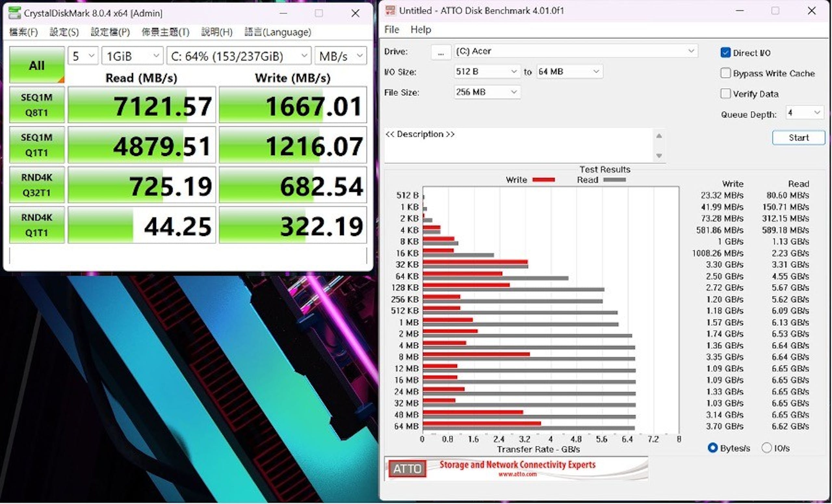Click the 512 B row read value 80.60 MB/s
The image size is (832, 504).
(788, 195)
